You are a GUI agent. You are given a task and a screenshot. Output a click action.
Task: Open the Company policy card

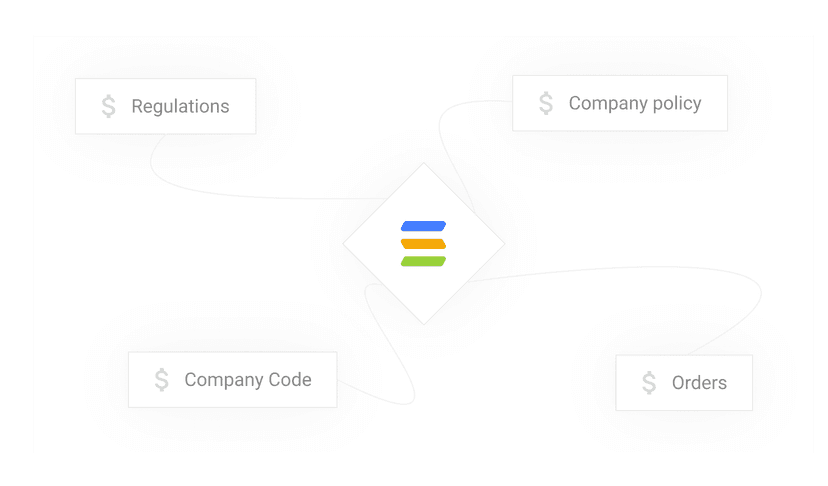click(x=620, y=103)
